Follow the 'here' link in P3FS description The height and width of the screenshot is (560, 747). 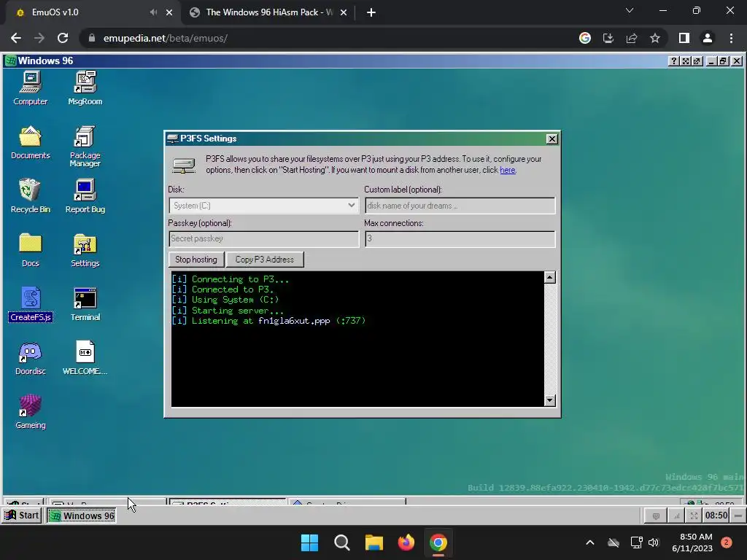[508, 170]
